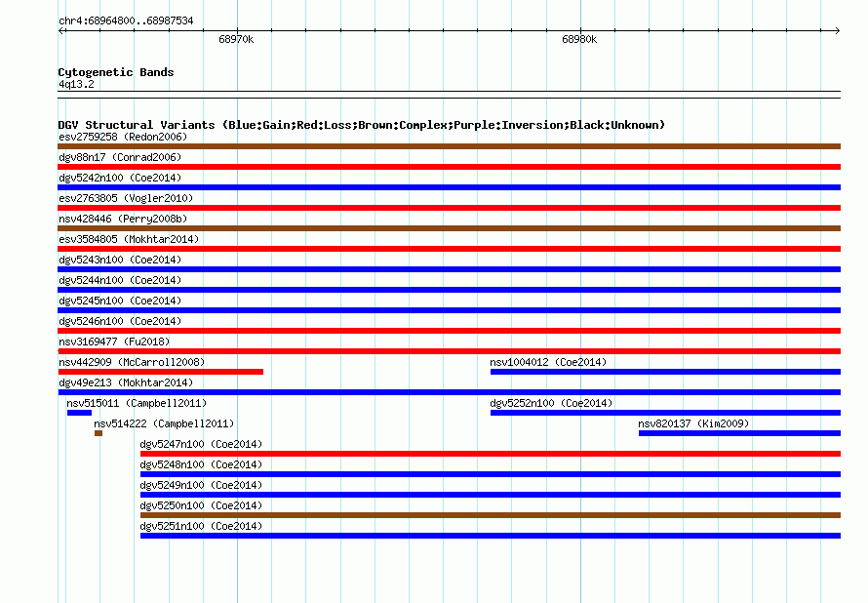Viewport: 868px width, 603px height.
Task: Click the Cytogenetic Bands track title
Action: [116, 72]
